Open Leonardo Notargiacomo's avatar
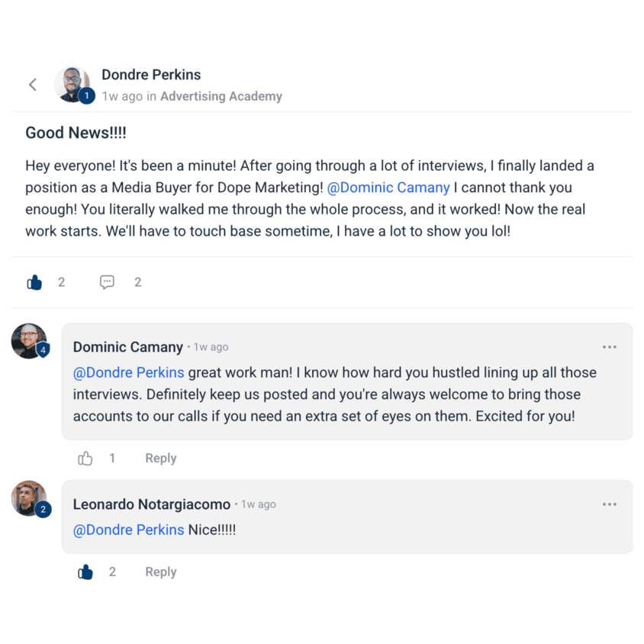644x644 pixels. [29, 497]
